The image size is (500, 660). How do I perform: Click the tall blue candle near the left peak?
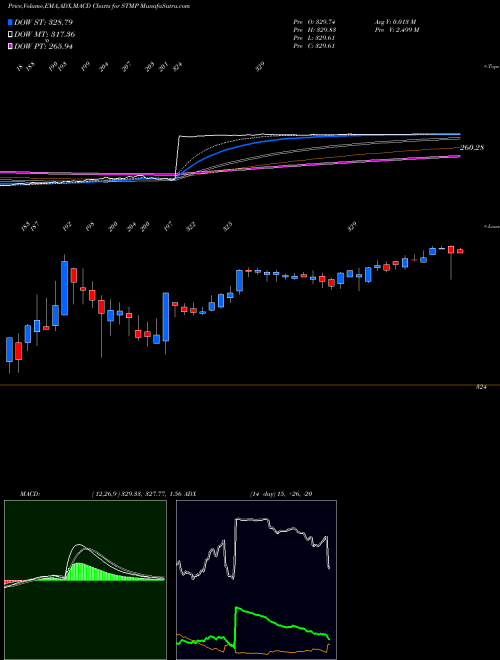click(x=64, y=288)
